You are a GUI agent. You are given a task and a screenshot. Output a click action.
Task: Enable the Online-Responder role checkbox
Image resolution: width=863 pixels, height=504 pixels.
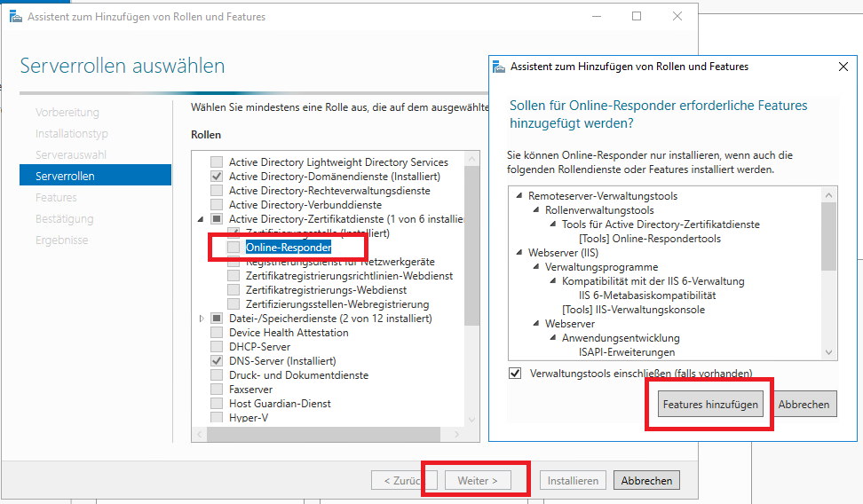234,248
